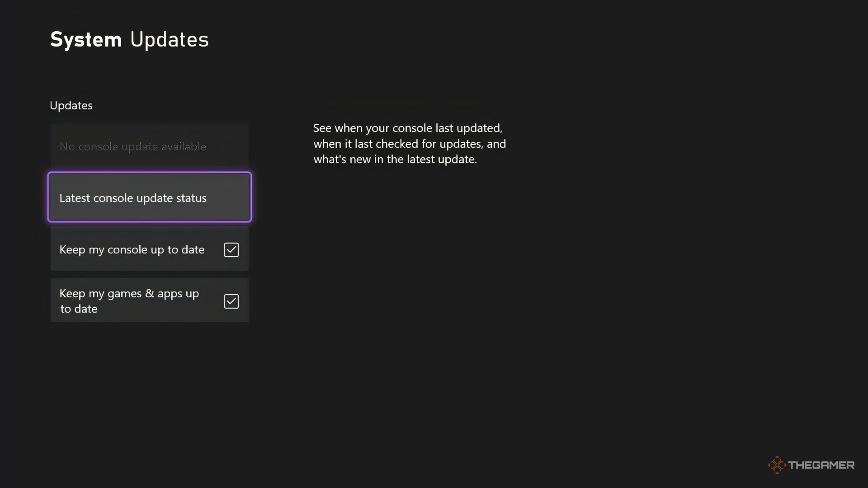This screenshot has height=488, width=868.
Task: Toggle Keep my console up to date checkbox
Action: point(231,250)
